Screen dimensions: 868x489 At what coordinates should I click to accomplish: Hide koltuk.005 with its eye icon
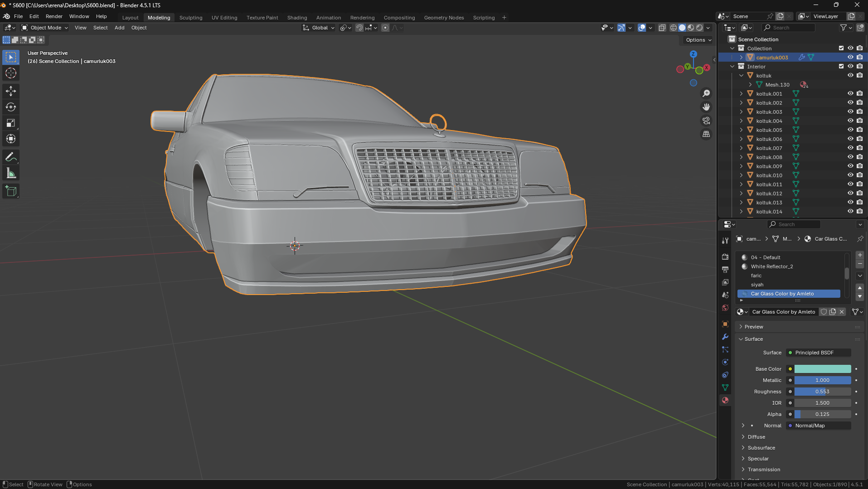[x=850, y=130]
